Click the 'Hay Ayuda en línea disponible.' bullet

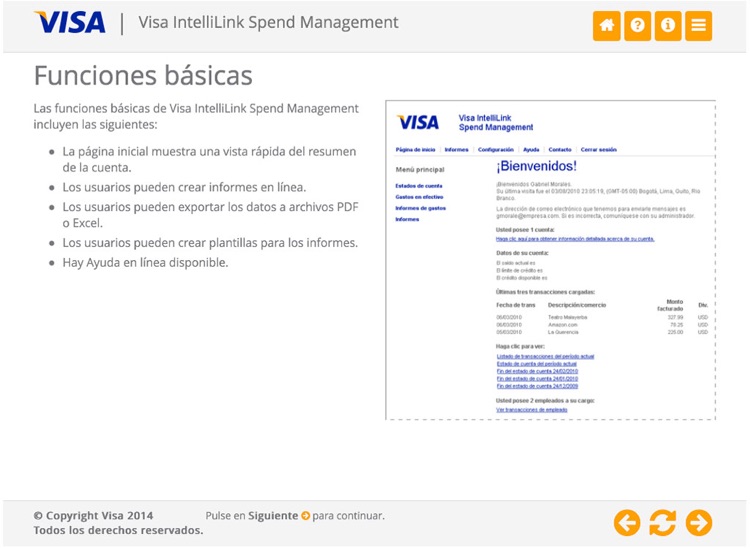click(x=145, y=263)
